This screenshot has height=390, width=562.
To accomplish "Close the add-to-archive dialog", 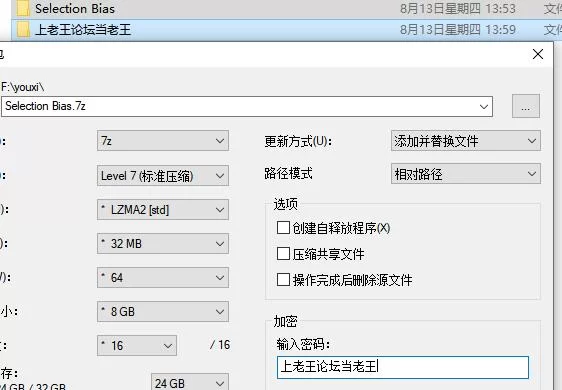I will click(538, 54).
